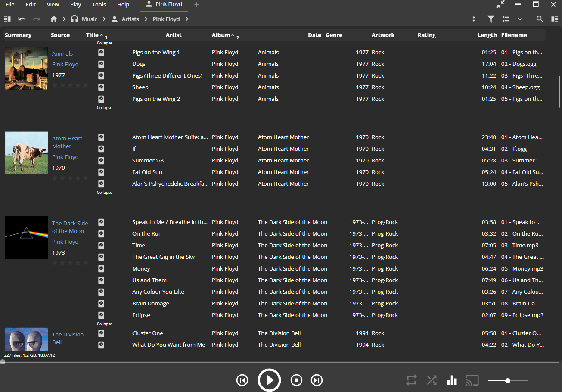Collapse the Atom Heart Mother group
Image resolution: width=562 pixels, height=392 pixels.
[104, 193]
